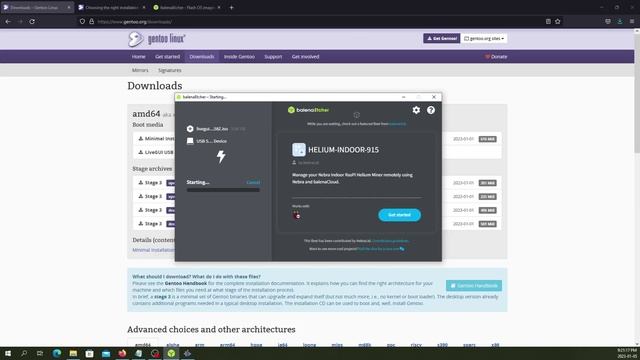Click the USB drive target icon

coord(190,141)
